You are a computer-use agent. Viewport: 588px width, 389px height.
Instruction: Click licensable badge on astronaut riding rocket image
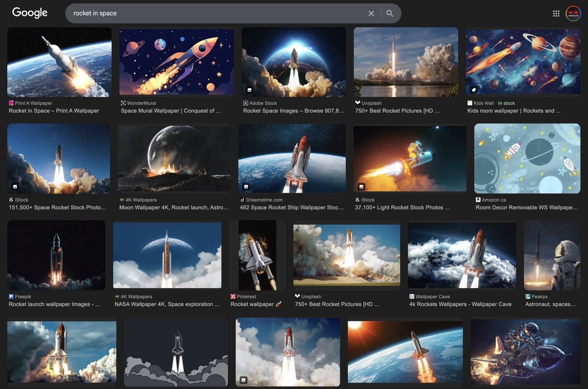pyautogui.click(x=361, y=186)
